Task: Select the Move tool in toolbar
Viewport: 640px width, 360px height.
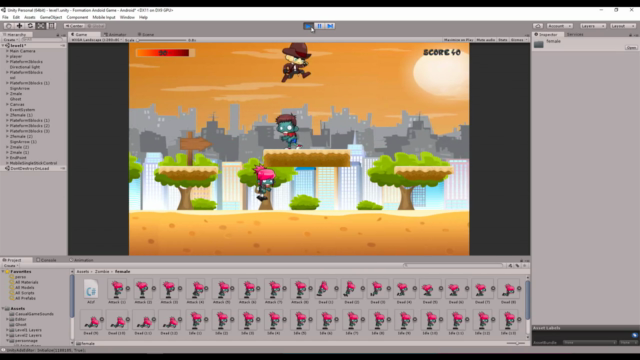Action: coord(19,26)
